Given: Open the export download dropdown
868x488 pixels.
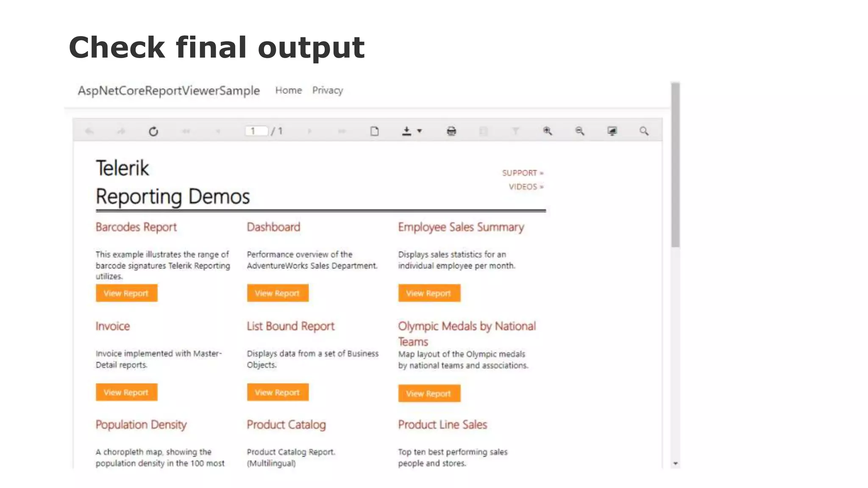Looking at the screenshot, I should coord(412,131).
